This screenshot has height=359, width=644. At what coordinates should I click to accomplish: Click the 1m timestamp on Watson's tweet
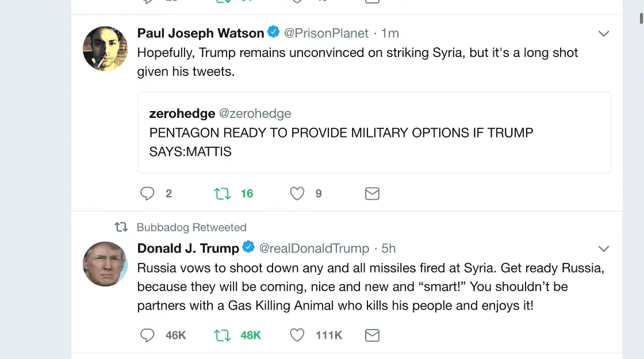(390, 33)
